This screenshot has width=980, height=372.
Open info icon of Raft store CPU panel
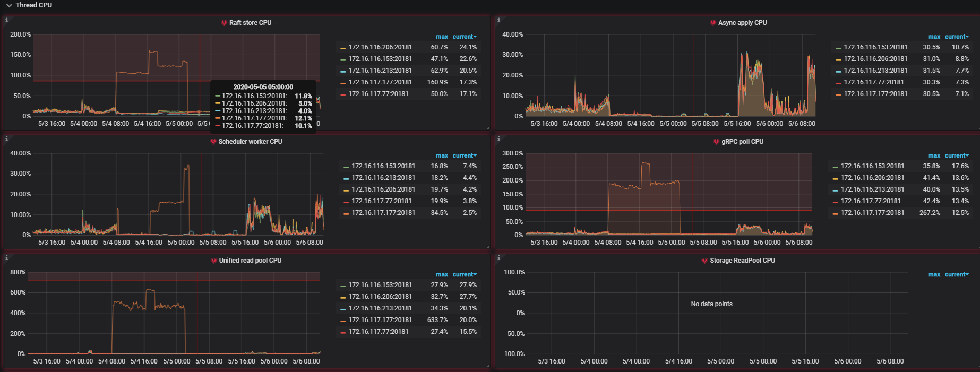click(x=6, y=20)
